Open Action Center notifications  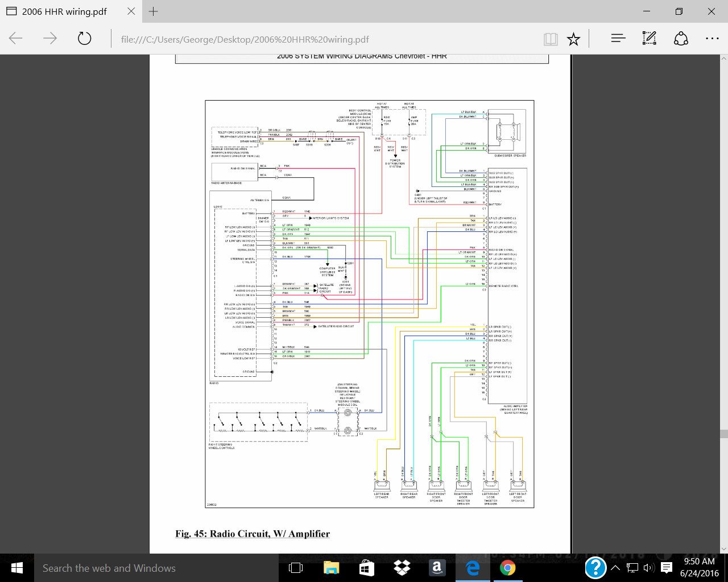click(x=667, y=568)
